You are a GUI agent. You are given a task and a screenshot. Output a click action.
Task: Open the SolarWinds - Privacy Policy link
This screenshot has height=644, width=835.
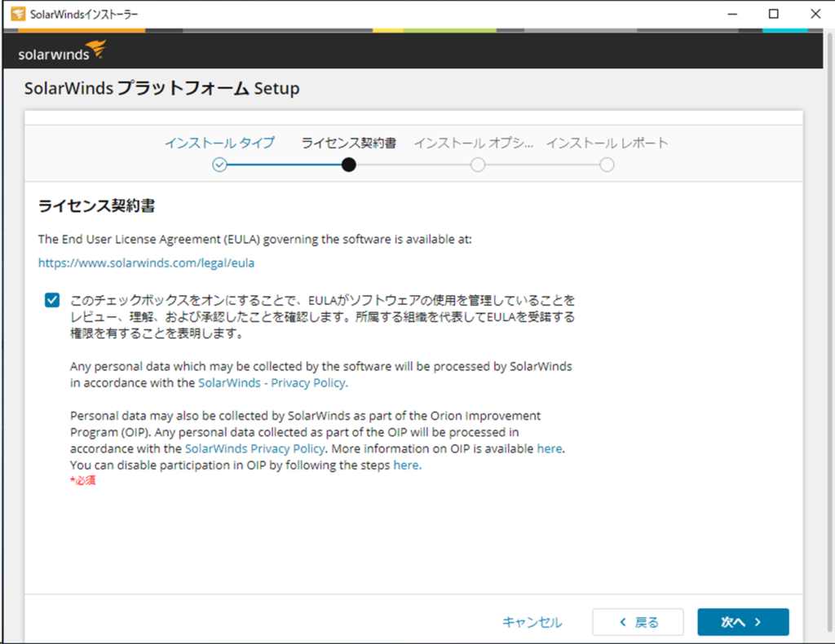[272, 382]
